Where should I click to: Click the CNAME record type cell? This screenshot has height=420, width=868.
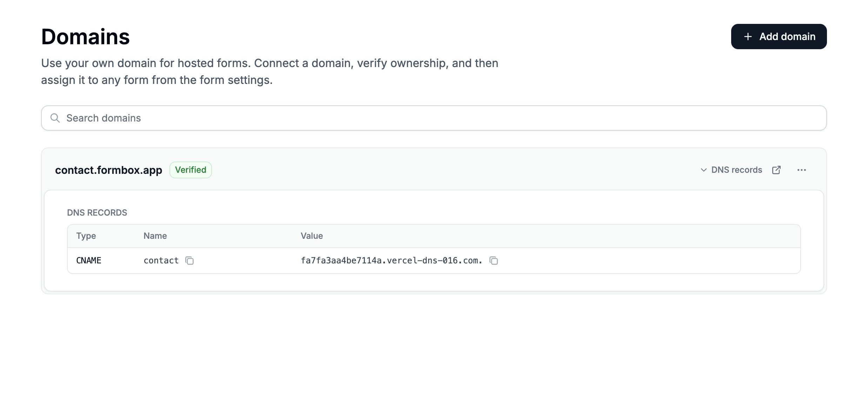(x=89, y=261)
